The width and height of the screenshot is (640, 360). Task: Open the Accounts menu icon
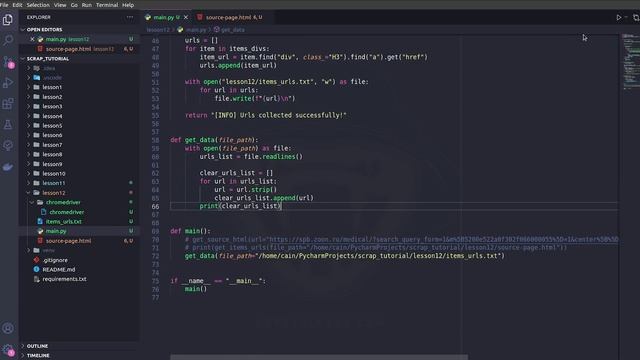8,328
